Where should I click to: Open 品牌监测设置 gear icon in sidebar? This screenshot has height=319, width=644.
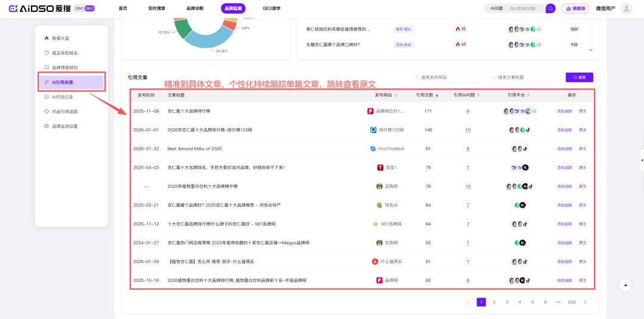(47, 126)
